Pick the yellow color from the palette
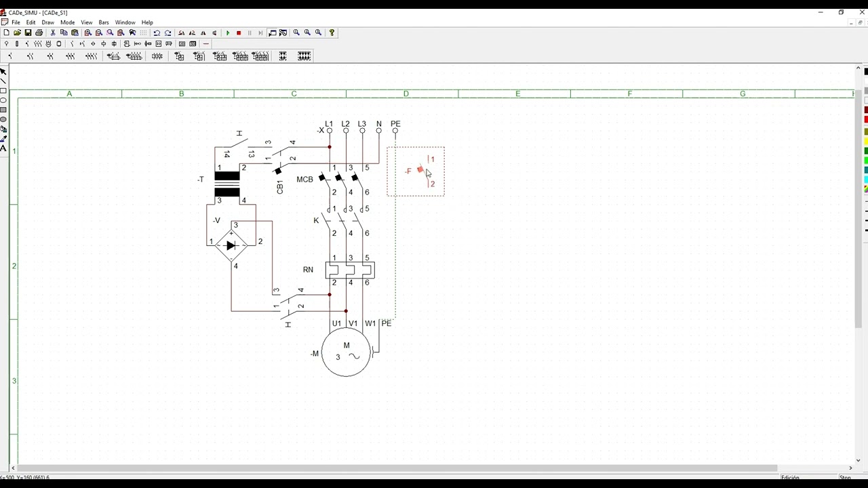The width and height of the screenshot is (868, 488). pyautogui.click(x=866, y=141)
